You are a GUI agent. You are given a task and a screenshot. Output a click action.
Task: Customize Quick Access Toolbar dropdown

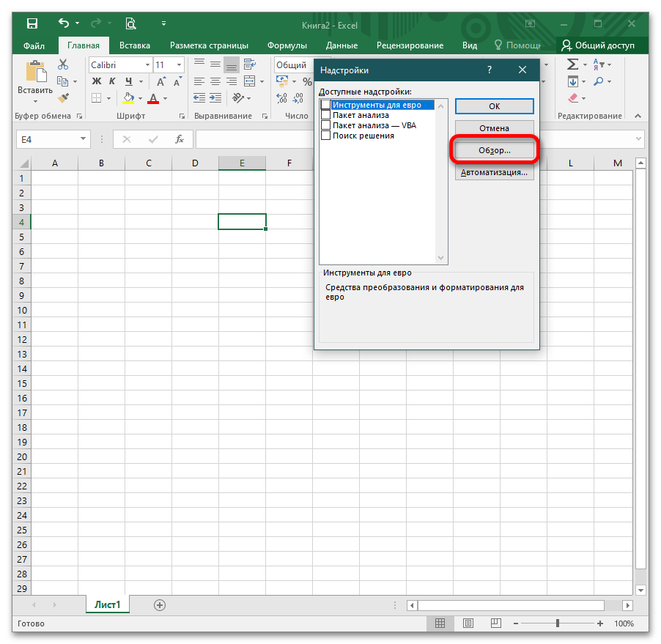tap(163, 23)
